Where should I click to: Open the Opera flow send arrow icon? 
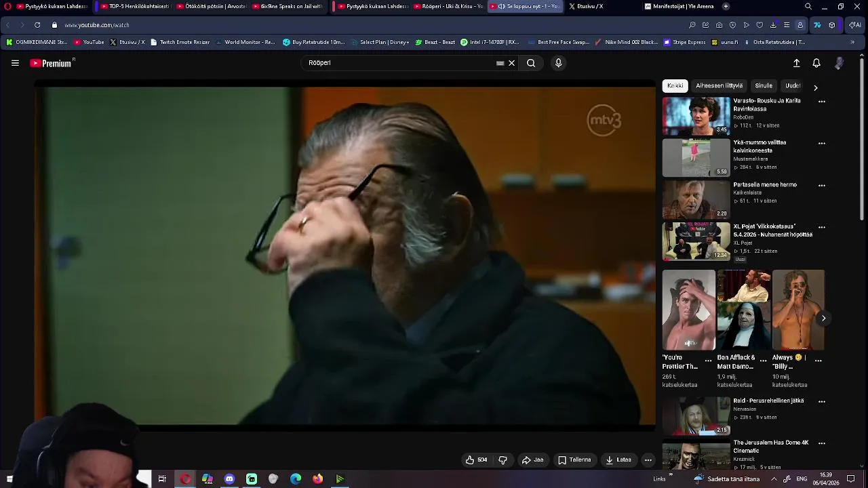tap(746, 25)
